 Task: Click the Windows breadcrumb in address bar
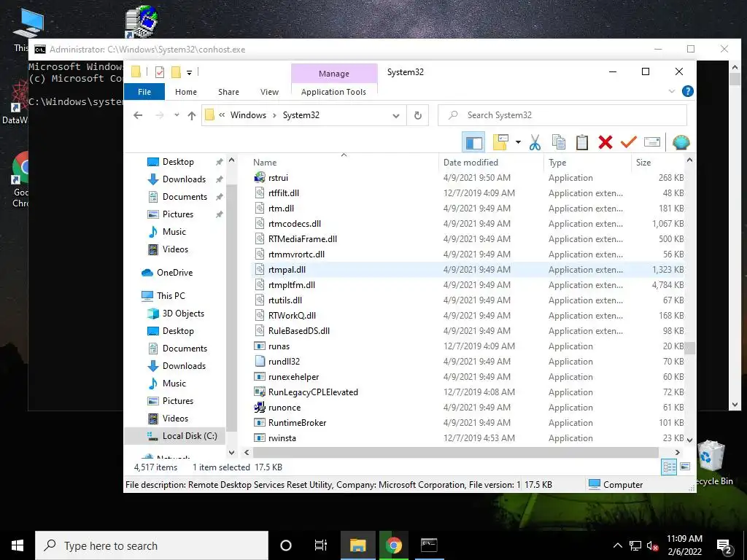tap(248, 114)
